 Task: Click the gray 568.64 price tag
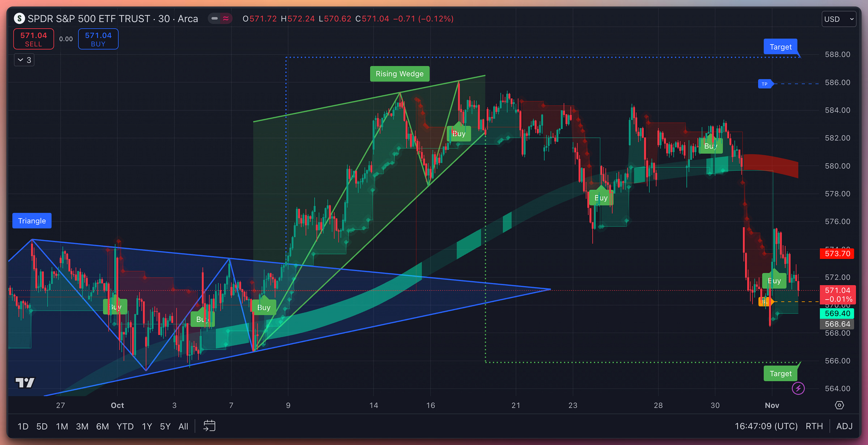click(837, 324)
